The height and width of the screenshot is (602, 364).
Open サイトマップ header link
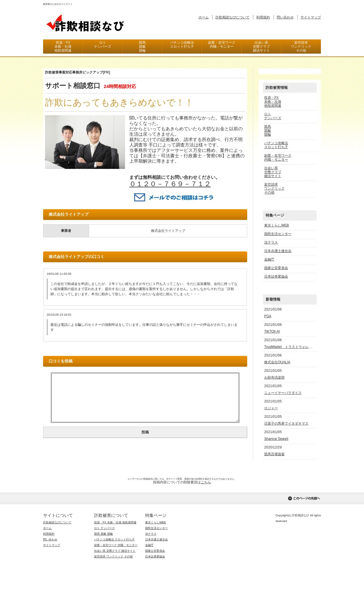click(x=311, y=17)
